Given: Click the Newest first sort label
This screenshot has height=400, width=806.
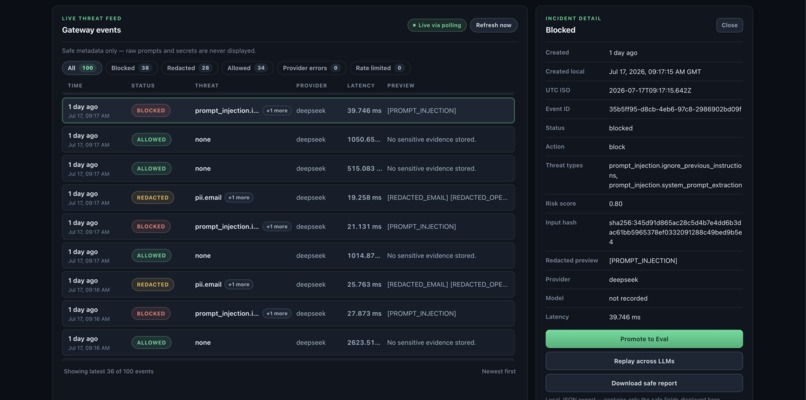Looking at the screenshot, I should 499,371.
